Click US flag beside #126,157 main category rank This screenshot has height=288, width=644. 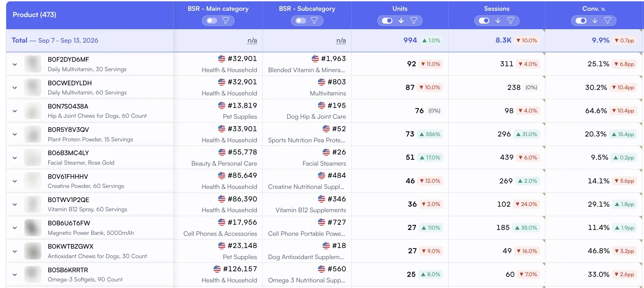217,269
